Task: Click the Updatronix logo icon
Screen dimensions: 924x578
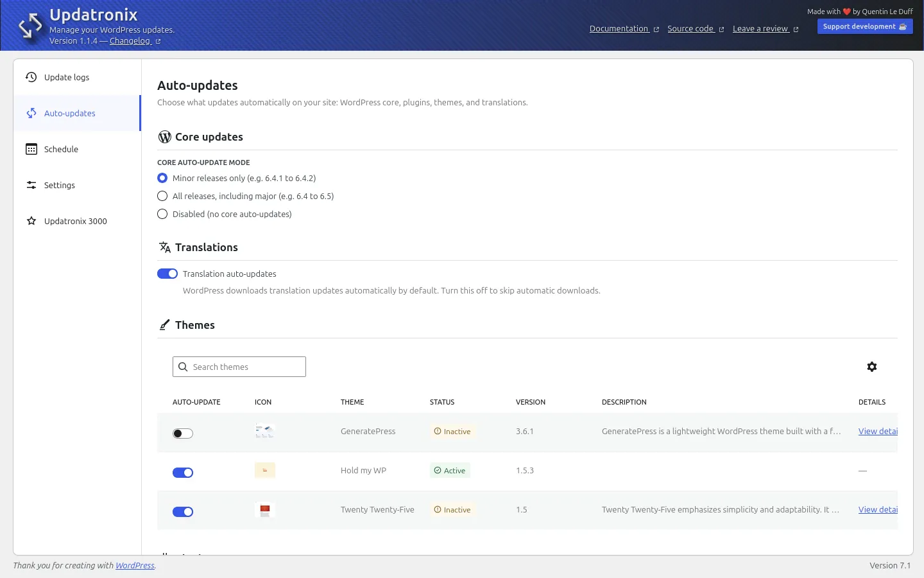Action: [x=30, y=26]
